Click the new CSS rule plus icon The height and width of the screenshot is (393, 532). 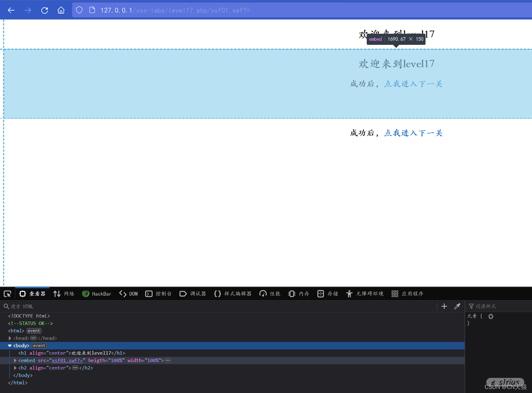tap(444, 306)
